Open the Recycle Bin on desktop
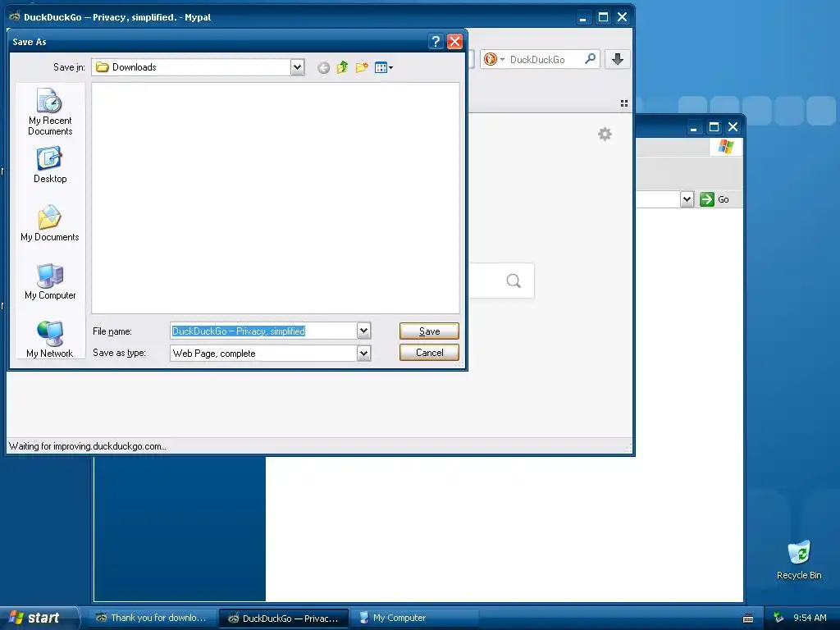This screenshot has height=630, width=840. [x=799, y=559]
